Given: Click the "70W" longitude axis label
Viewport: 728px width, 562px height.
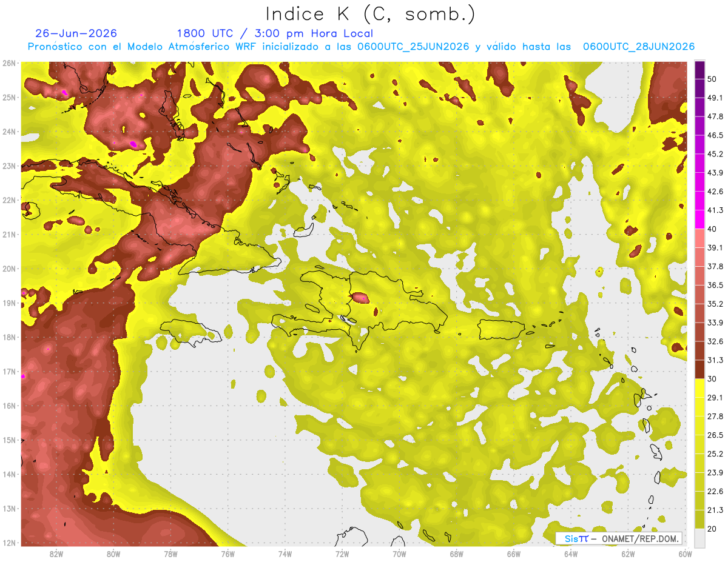Looking at the screenshot, I should click(399, 554).
